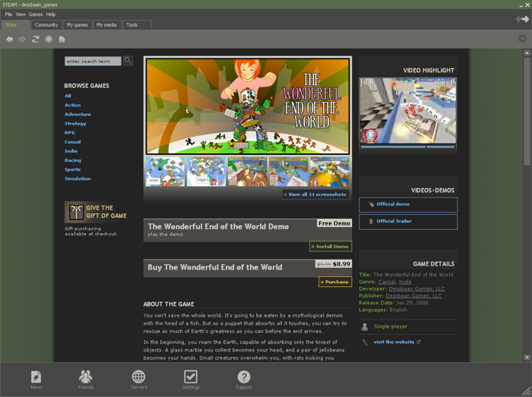Browse Racing games
The width and height of the screenshot is (532, 397).
(x=73, y=160)
